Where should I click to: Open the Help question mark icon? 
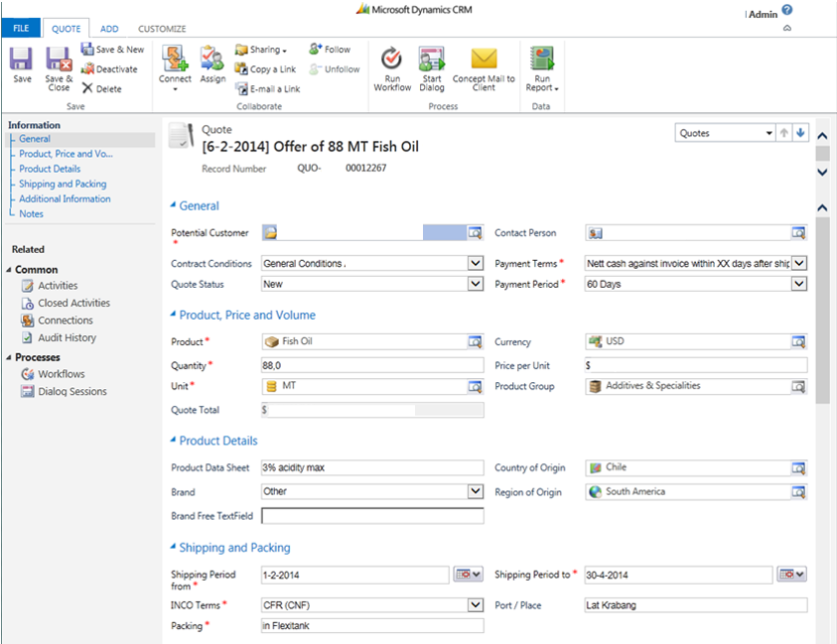(787, 10)
